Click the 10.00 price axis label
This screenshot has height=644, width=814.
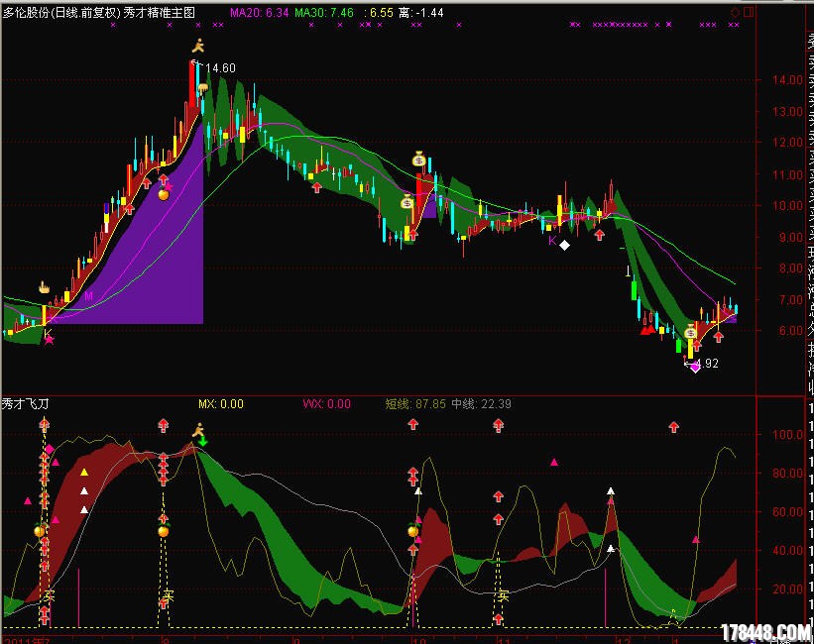[787, 205]
